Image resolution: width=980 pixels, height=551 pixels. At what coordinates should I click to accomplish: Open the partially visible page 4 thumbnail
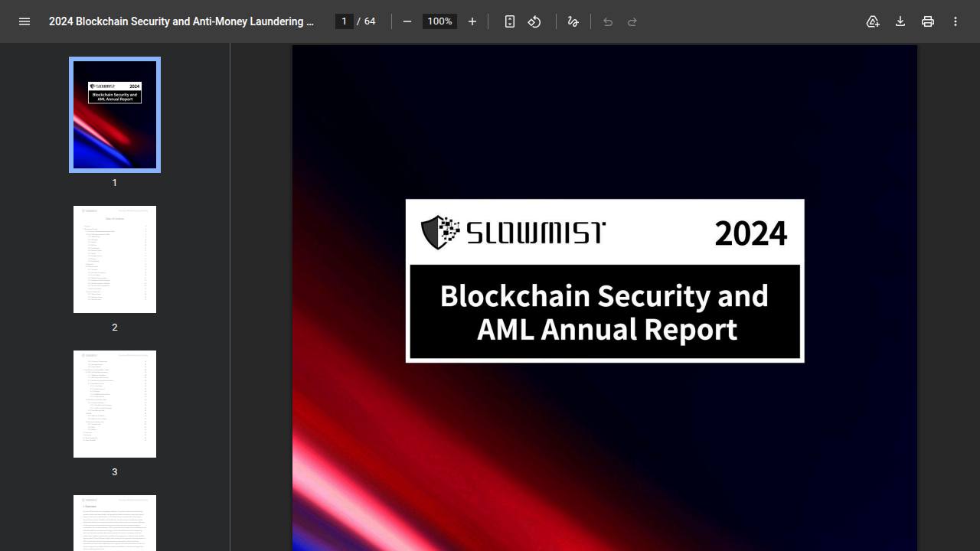coord(115,523)
